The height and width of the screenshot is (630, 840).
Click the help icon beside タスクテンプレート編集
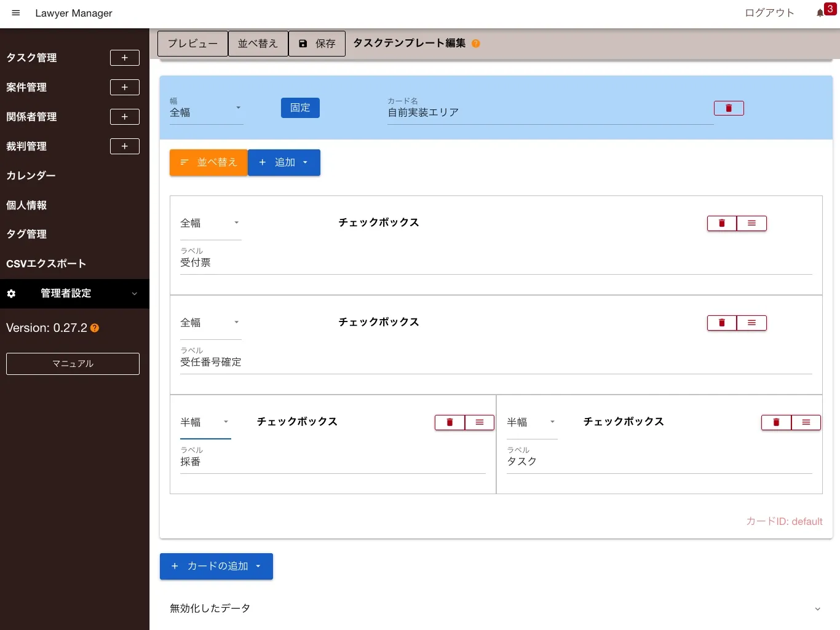tap(476, 44)
